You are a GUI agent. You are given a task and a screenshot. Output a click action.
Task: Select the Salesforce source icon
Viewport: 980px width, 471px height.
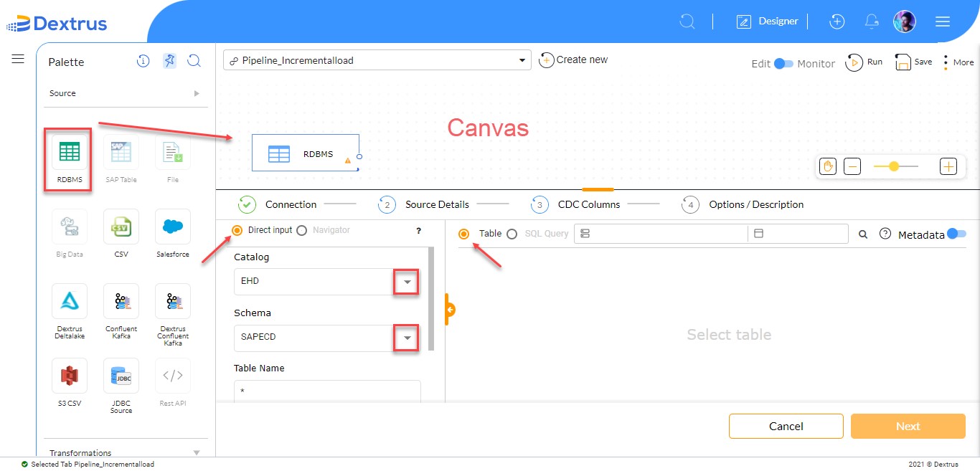pyautogui.click(x=173, y=227)
